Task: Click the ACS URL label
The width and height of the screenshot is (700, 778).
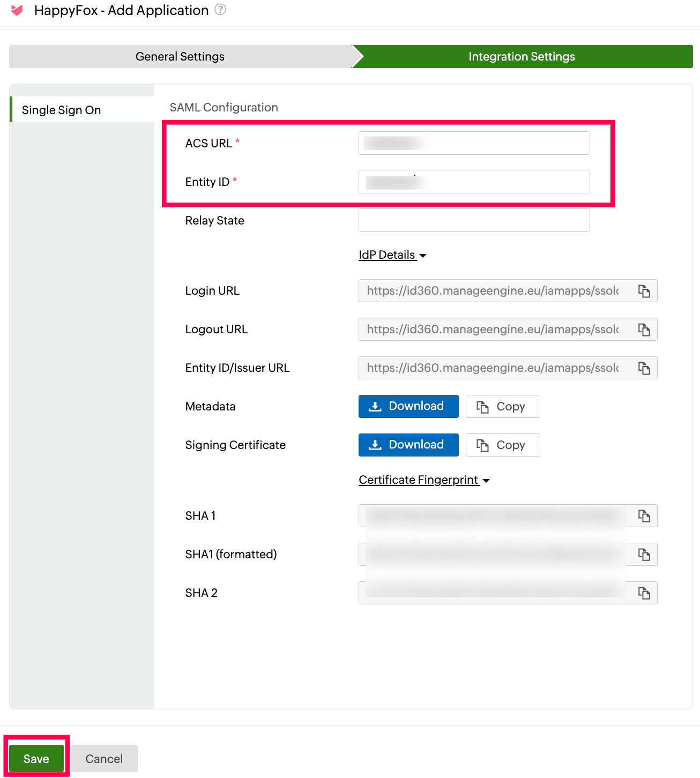Action: pos(209,143)
